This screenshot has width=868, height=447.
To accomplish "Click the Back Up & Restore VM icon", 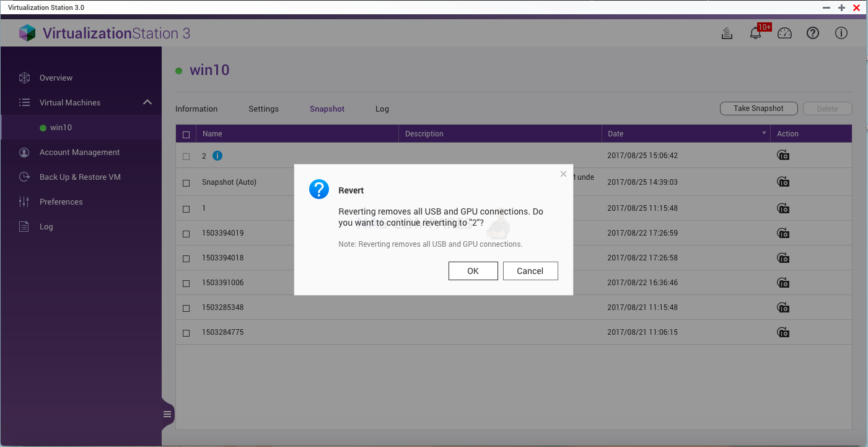I will point(24,177).
